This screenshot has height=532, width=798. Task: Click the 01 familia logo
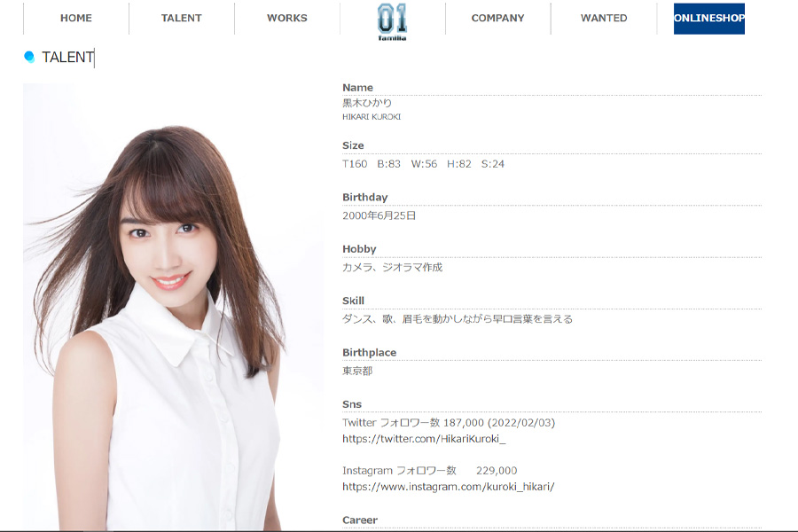[x=390, y=20]
